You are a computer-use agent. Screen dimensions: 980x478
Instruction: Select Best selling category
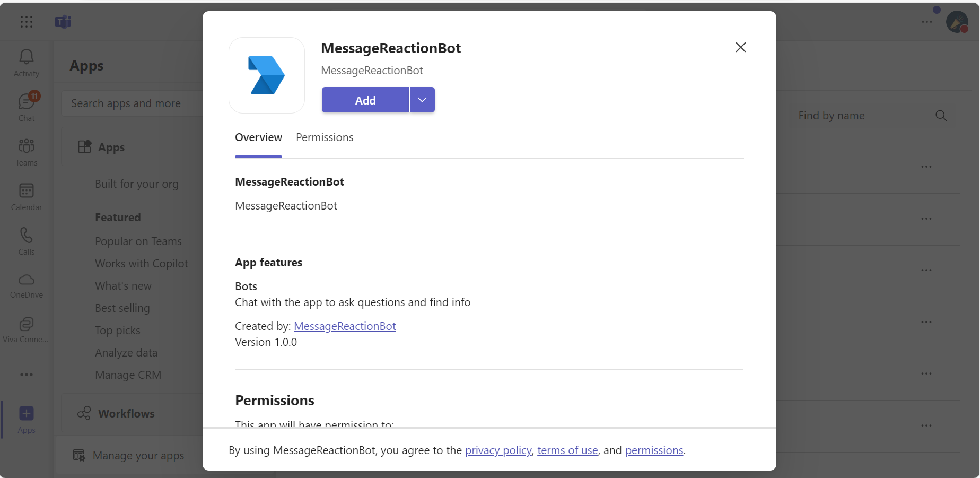click(122, 308)
